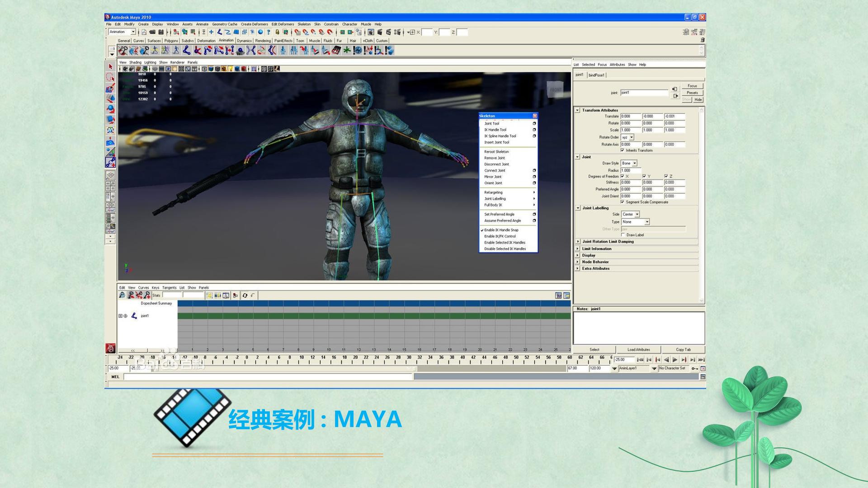Screen dimensions: 868x488
Task: Click the use-all-lights bulb icon in viewport
Action: [231, 69]
